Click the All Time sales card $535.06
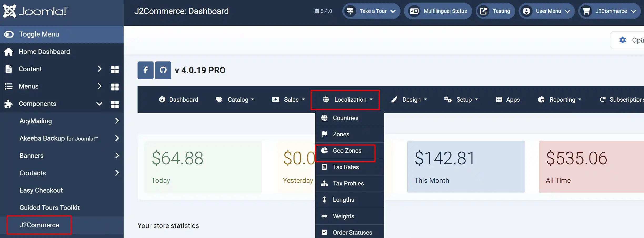644x238 pixels. point(591,167)
